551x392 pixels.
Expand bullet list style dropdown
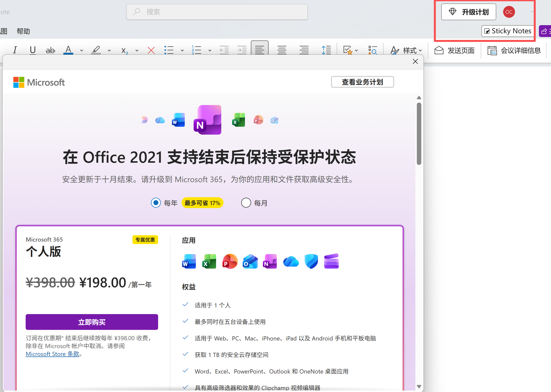[x=182, y=51]
